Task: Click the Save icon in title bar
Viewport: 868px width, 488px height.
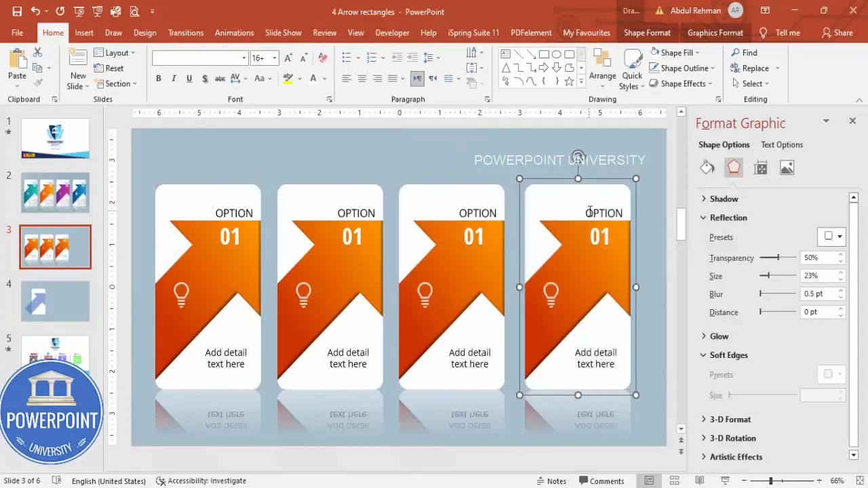Action: pyautogui.click(x=17, y=12)
